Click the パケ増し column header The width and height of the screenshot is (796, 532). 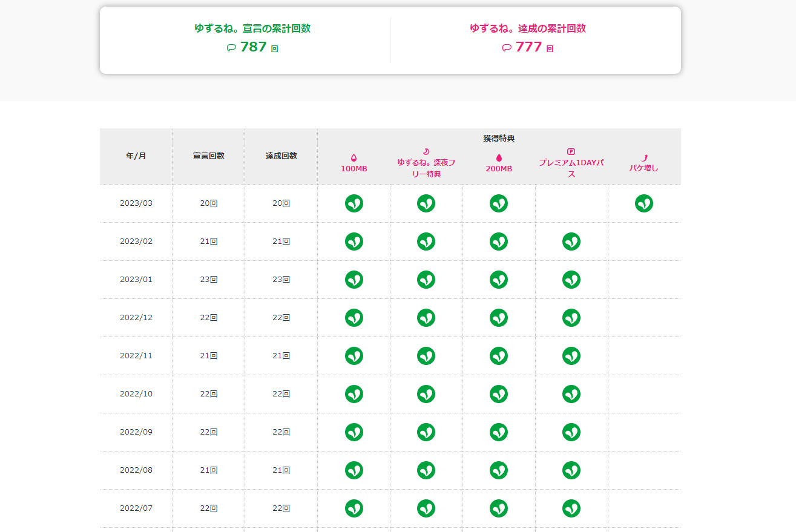pyautogui.click(x=644, y=168)
